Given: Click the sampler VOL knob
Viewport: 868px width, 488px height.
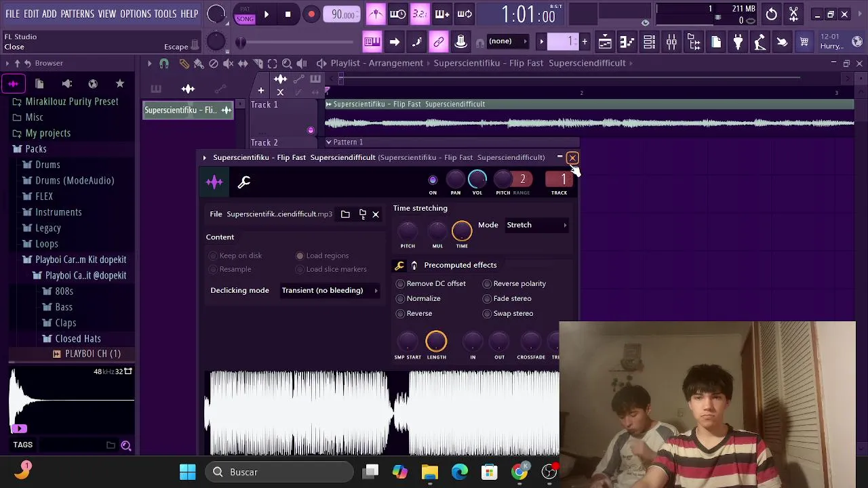Looking at the screenshot, I should point(477,179).
